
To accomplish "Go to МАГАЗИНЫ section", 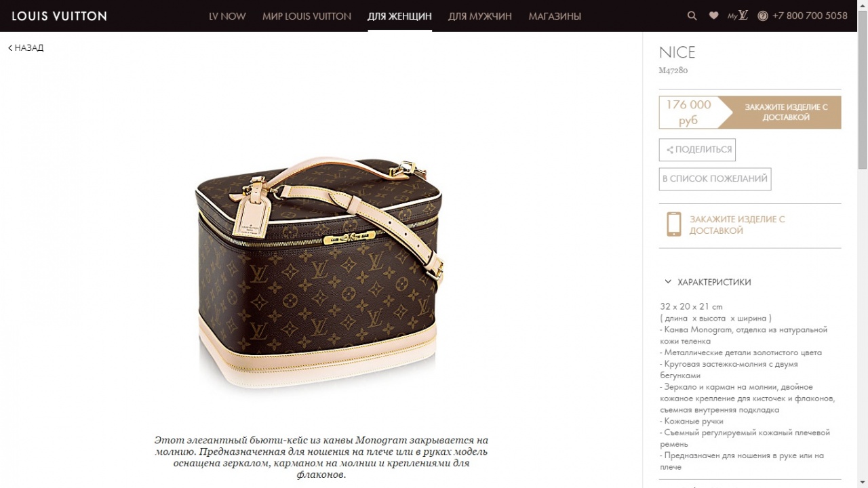I will (x=555, y=16).
